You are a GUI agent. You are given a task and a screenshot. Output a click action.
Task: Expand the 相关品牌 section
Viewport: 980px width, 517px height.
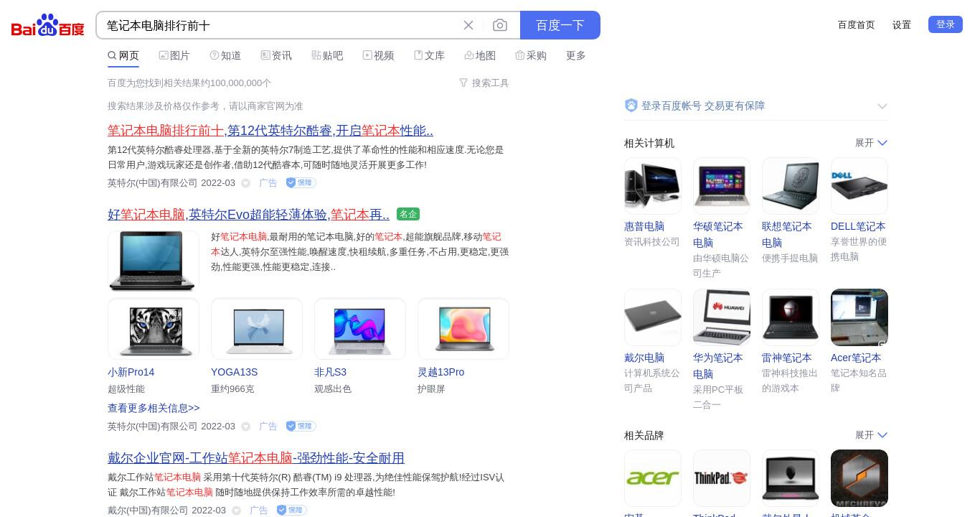point(871,435)
